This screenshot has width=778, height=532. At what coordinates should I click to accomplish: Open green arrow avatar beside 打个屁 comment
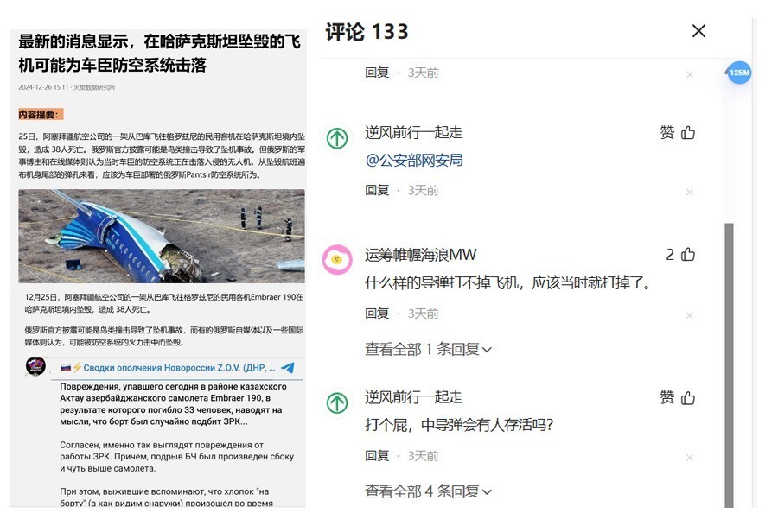click(337, 402)
